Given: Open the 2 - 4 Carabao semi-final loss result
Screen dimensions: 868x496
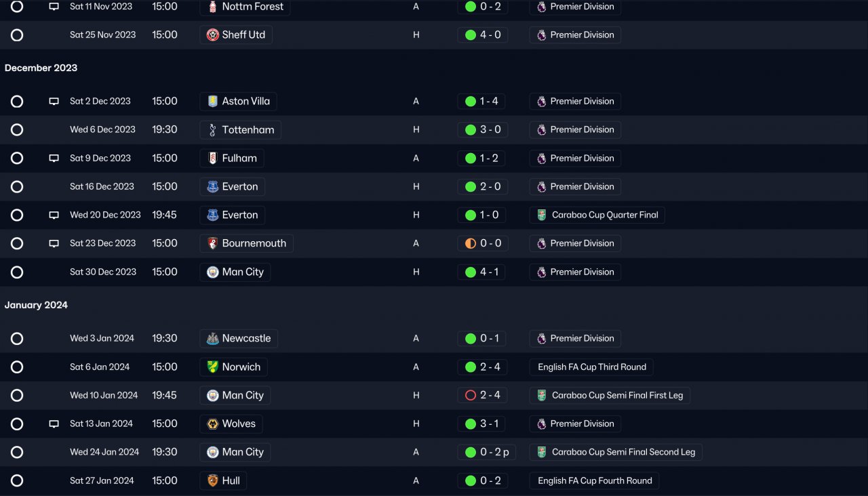Looking at the screenshot, I should (x=482, y=396).
